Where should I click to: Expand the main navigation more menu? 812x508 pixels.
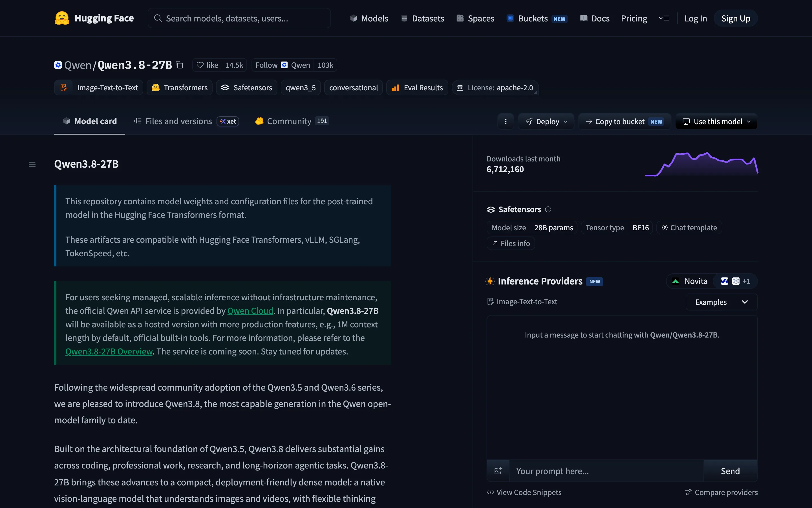click(664, 18)
